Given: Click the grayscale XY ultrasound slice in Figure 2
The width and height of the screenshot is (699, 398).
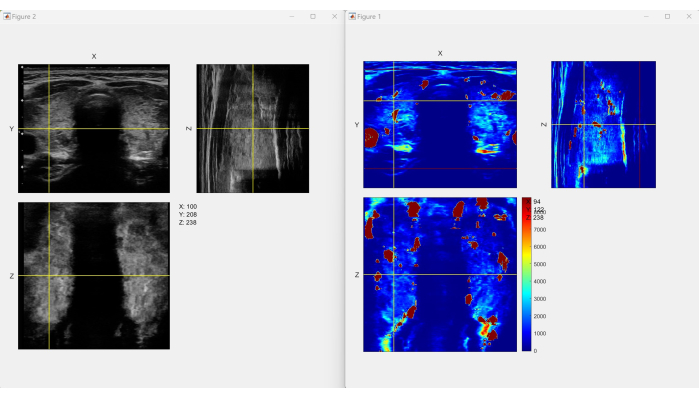Looking at the screenshot, I should tap(94, 128).
